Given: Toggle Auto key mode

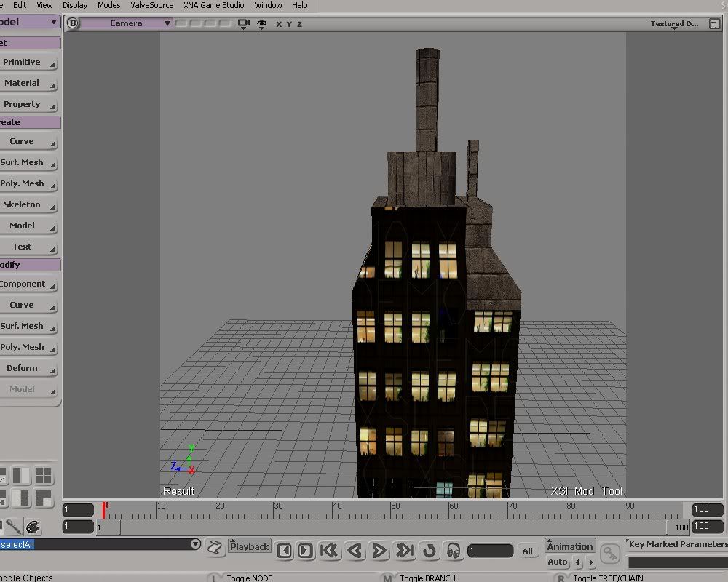Looking at the screenshot, I should [x=558, y=562].
